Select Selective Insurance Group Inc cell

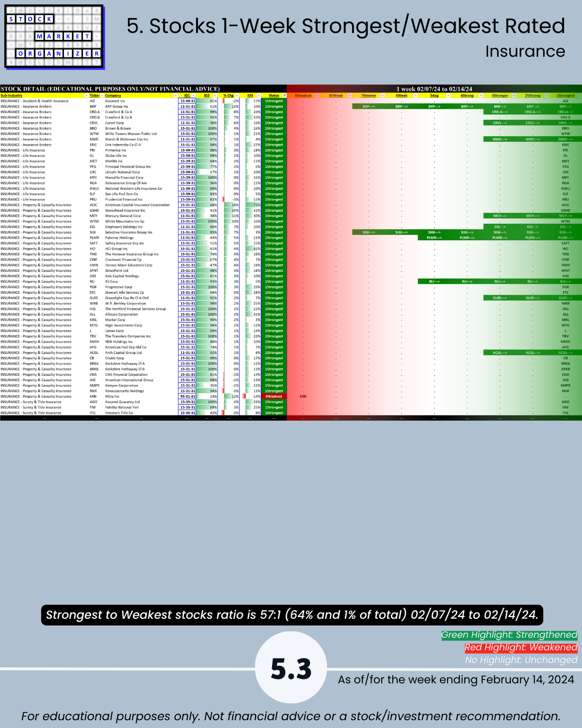(141, 232)
